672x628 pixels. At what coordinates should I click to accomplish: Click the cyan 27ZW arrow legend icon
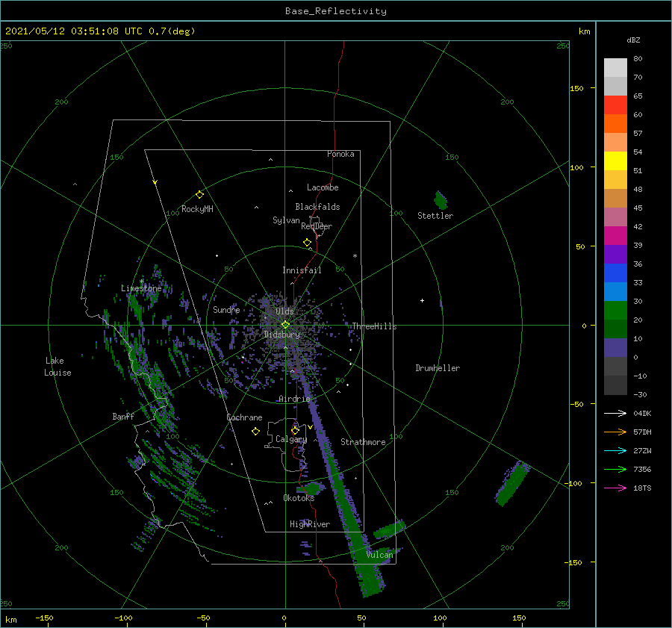[615, 450]
